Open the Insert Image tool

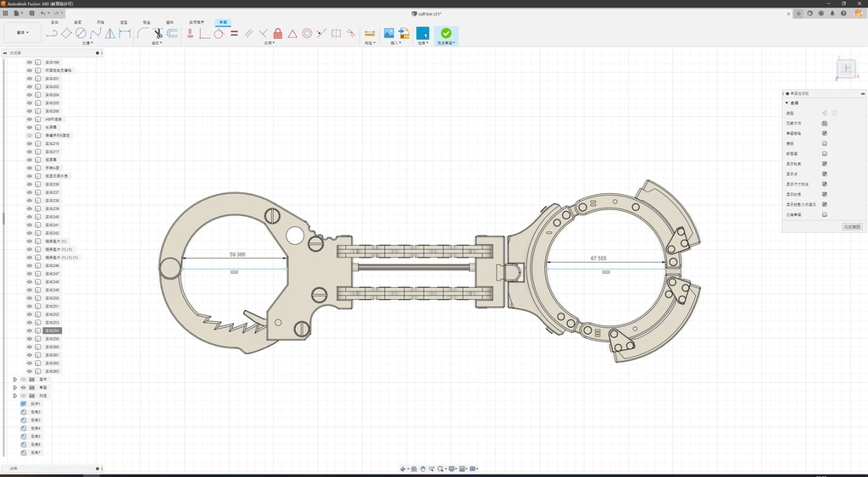[x=389, y=33]
